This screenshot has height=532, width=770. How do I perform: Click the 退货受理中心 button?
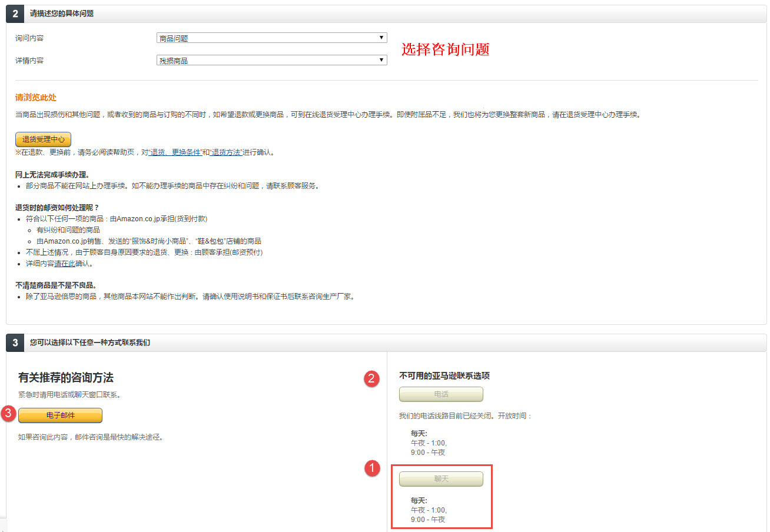coord(43,139)
